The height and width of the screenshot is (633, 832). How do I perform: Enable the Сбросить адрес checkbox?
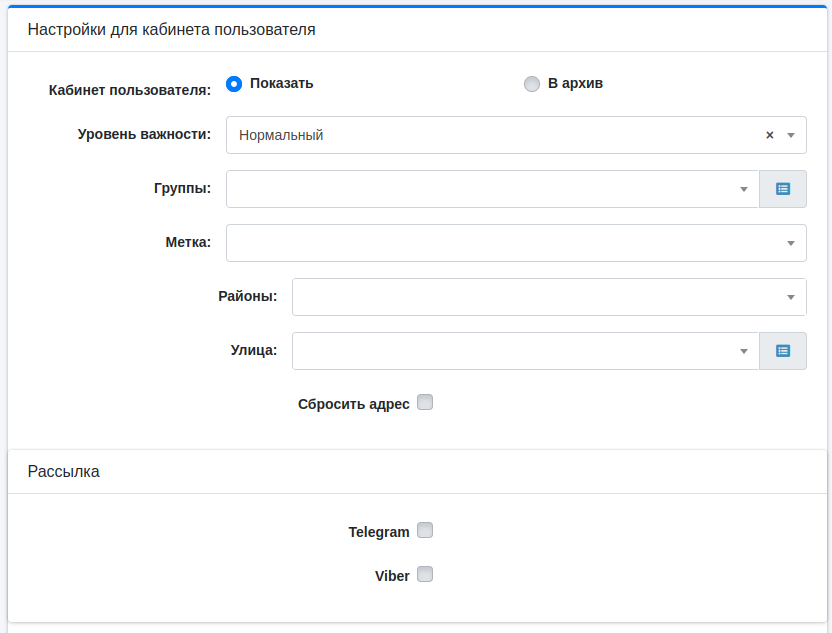425,403
